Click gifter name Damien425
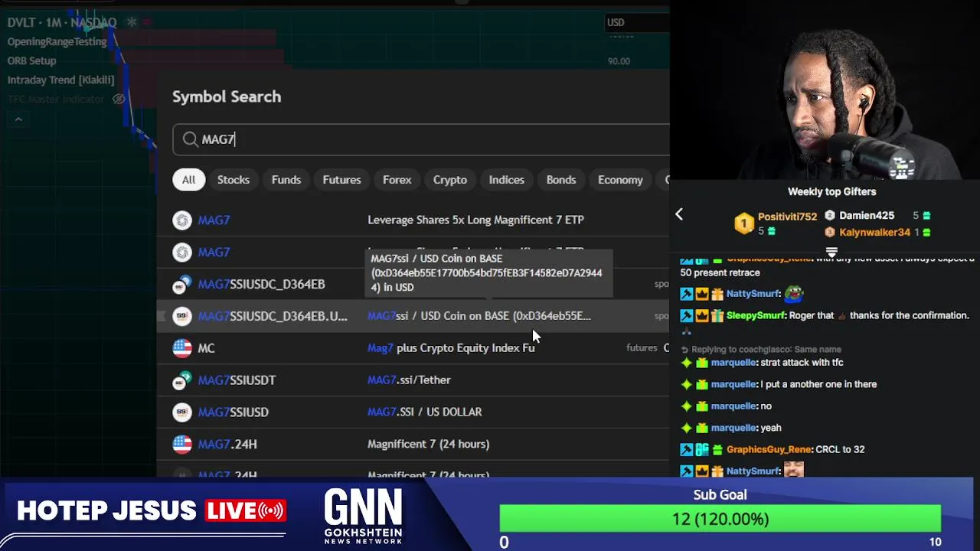This screenshot has width=980, height=551. click(867, 216)
